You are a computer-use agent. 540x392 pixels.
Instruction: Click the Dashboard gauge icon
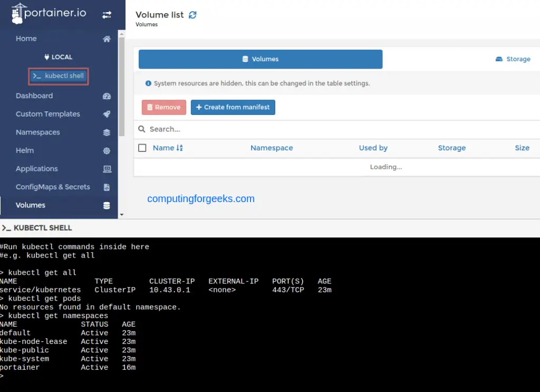(x=107, y=96)
